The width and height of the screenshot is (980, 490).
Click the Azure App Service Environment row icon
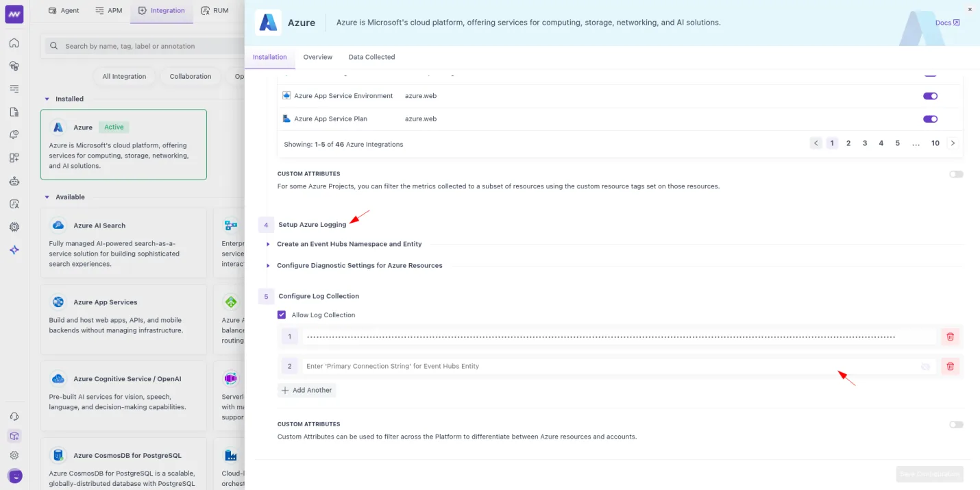click(x=287, y=95)
